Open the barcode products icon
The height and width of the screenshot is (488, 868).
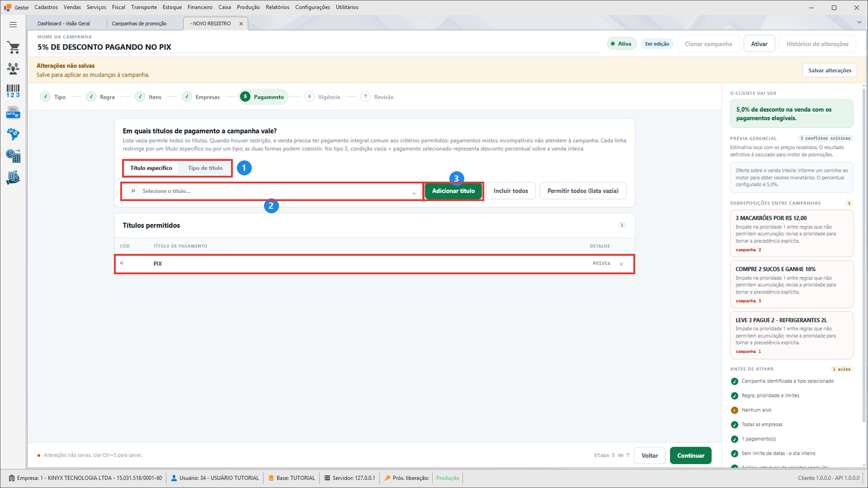pos(13,91)
